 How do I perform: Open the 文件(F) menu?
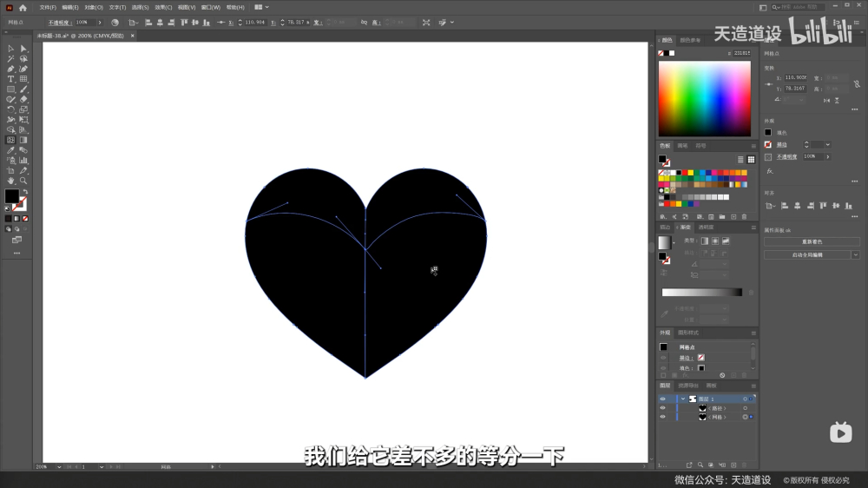[x=48, y=8]
